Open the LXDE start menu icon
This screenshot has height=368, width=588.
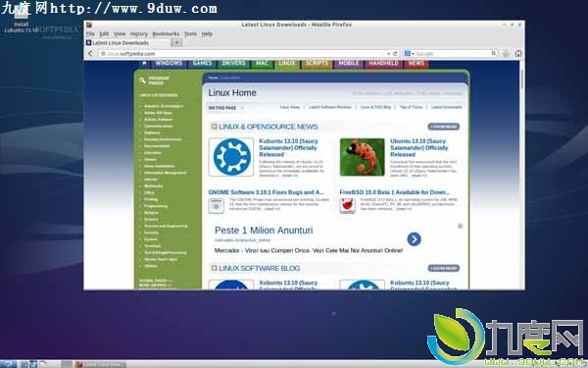click(x=8, y=364)
